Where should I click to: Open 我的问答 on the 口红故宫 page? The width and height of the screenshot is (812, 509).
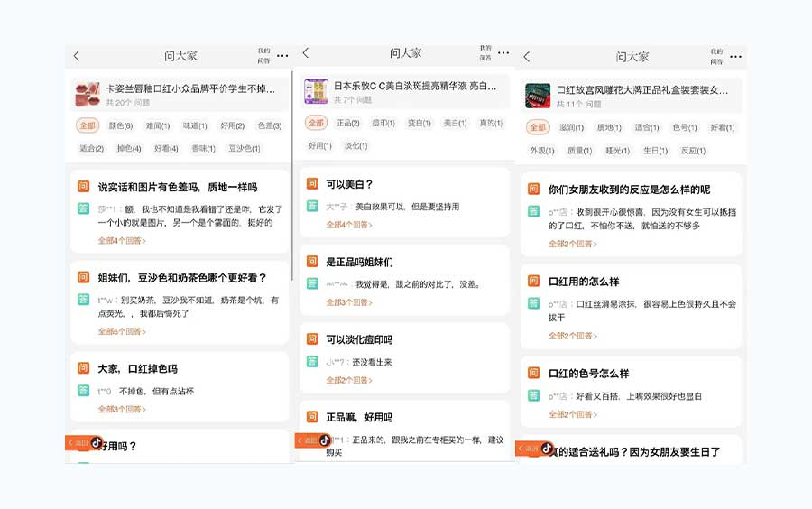[x=715, y=56]
